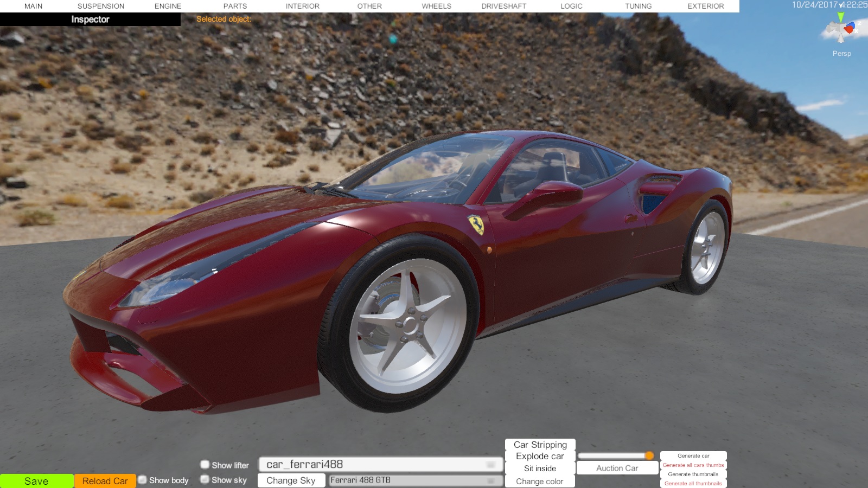The image size is (868, 488).
Task: Open the car_ferrari488 dropdown
Action: pyautogui.click(x=381, y=465)
